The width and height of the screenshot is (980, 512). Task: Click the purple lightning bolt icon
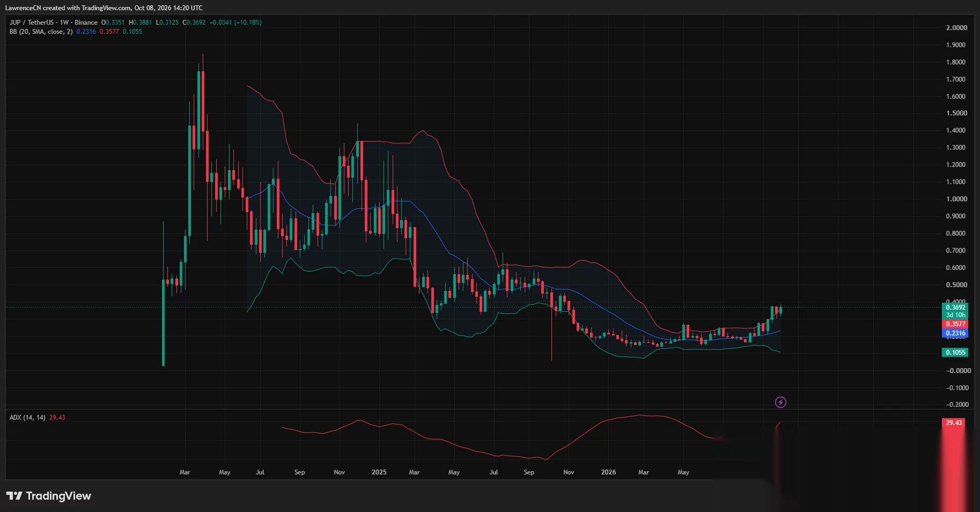coord(780,402)
